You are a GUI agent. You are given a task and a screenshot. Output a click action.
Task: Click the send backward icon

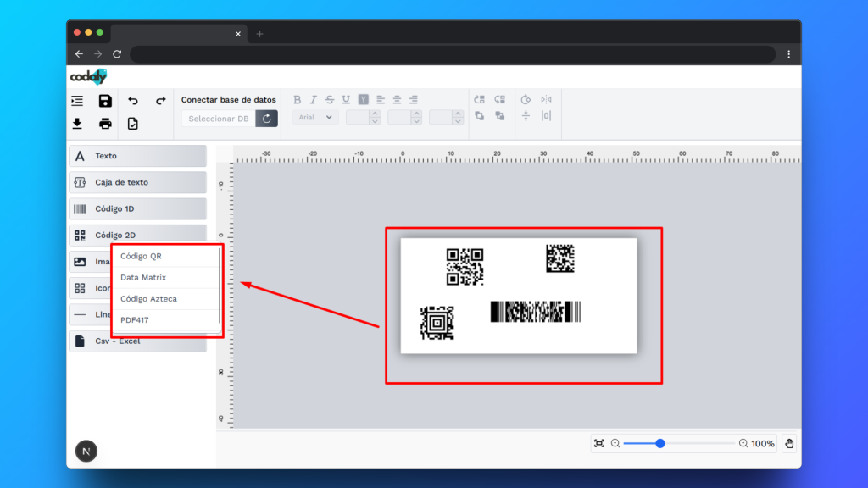pyautogui.click(x=500, y=100)
